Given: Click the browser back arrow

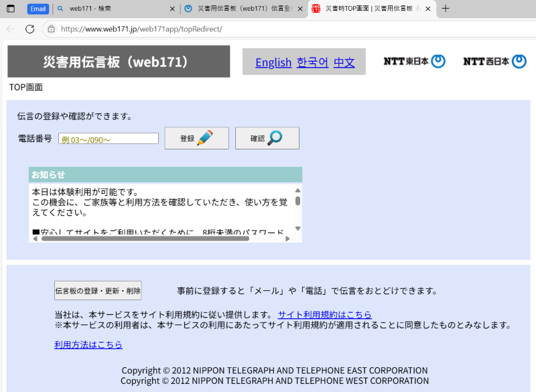Looking at the screenshot, I should coord(11,29).
